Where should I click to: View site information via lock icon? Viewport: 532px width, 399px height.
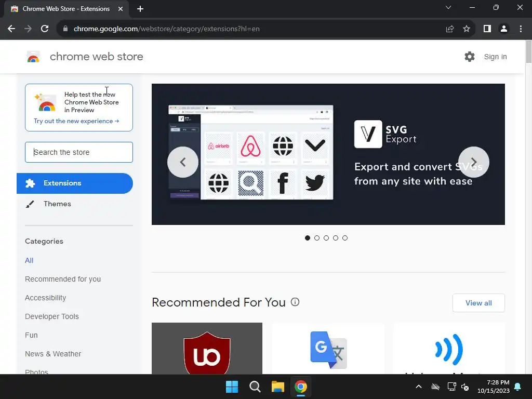pyautogui.click(x=65, y=29)
